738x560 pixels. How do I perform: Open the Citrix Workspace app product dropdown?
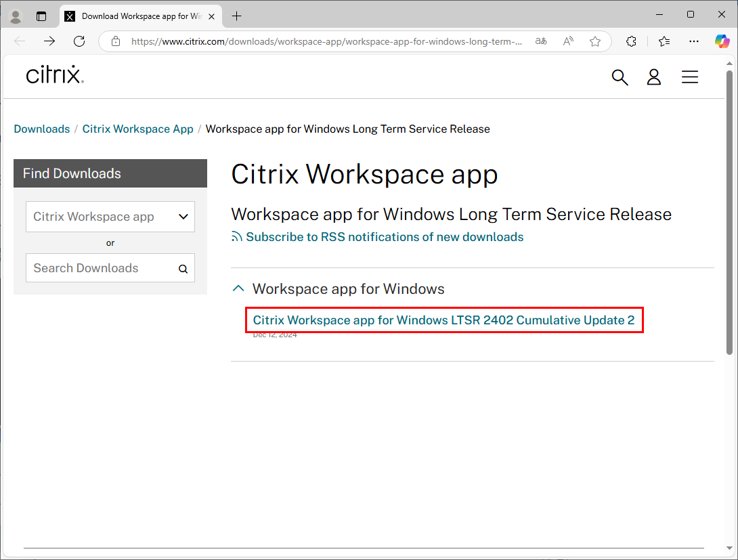pos(110,217)
